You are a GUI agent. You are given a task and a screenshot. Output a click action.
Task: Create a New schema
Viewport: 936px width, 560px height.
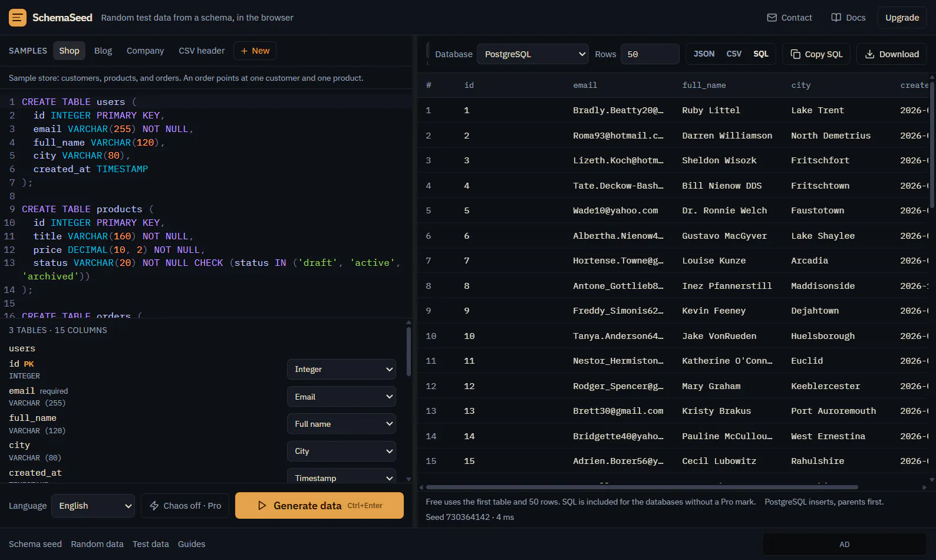tap(255, 51)
